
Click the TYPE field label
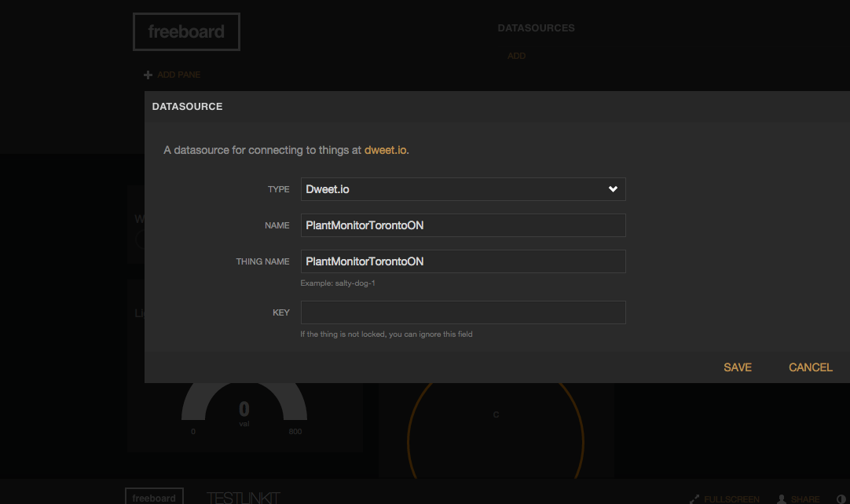coord(279,189)
